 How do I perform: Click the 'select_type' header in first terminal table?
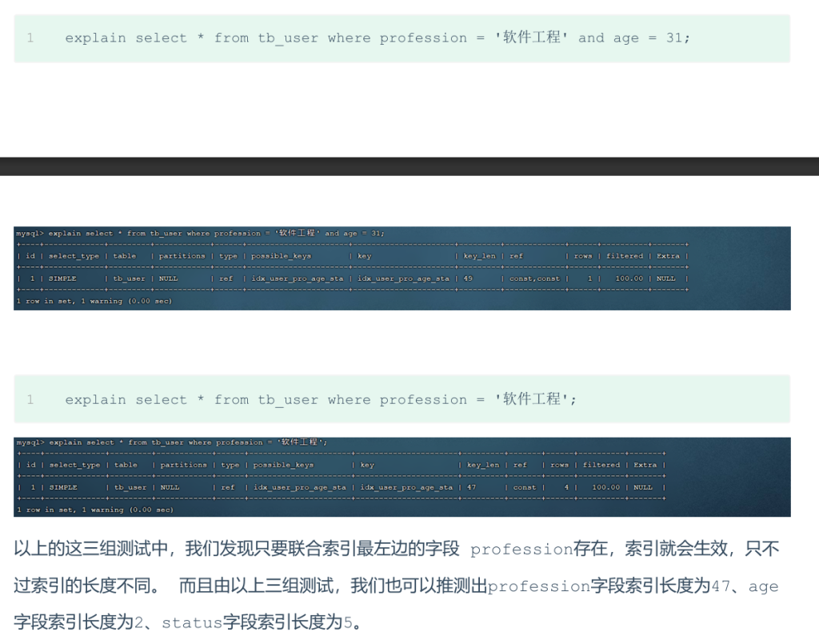74,256
